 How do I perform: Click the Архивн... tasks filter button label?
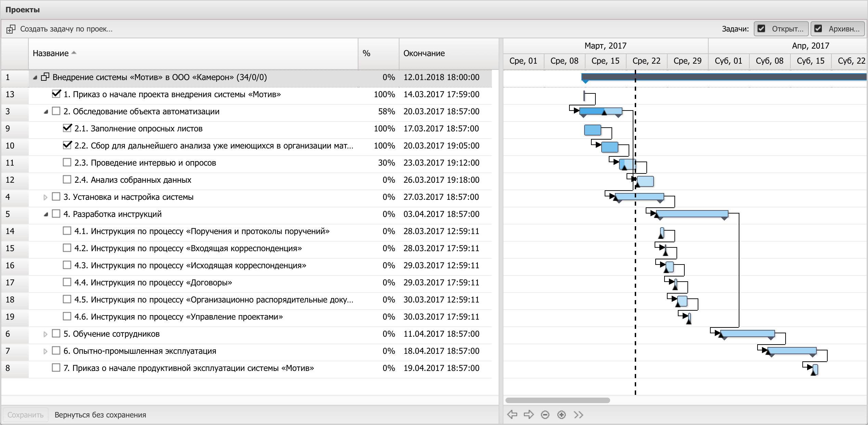pyautogui.click(x=844, y=29)
